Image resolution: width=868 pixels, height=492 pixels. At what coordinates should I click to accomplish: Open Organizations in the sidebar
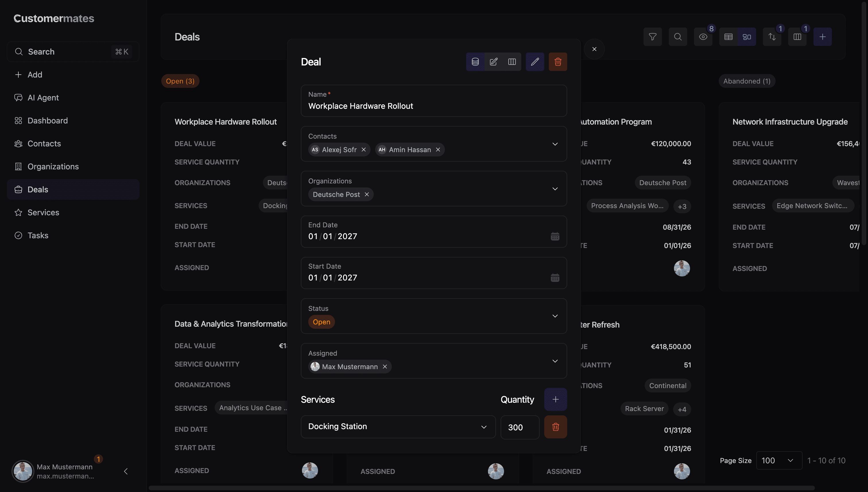pos(53,166)
